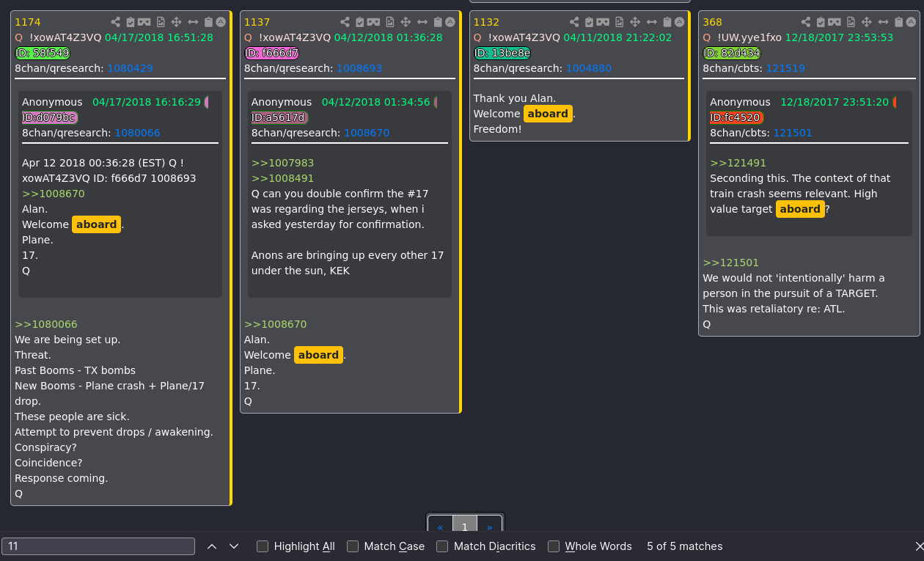Click the post number 368
924x561 pixels.
click(x=712, y=22)
